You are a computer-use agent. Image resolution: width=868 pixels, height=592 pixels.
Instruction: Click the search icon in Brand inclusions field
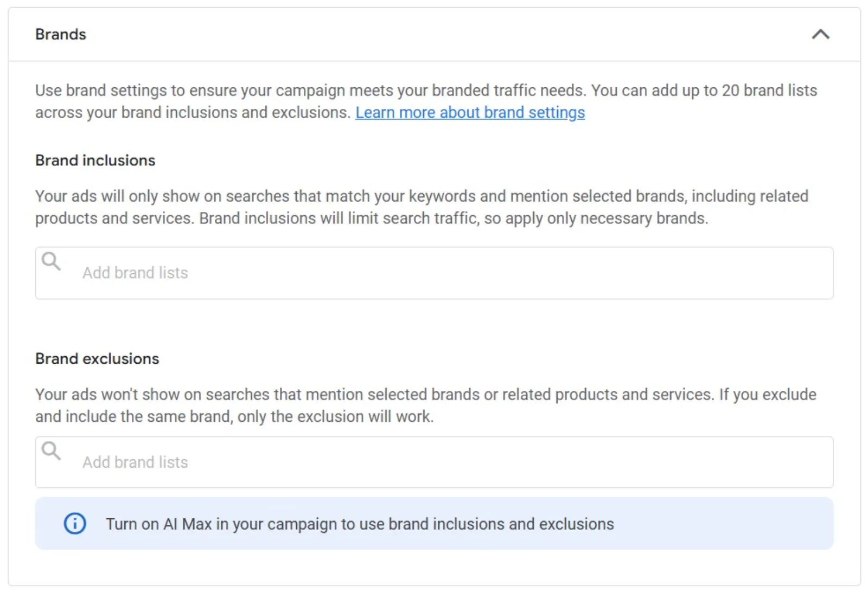click(51, 261)
